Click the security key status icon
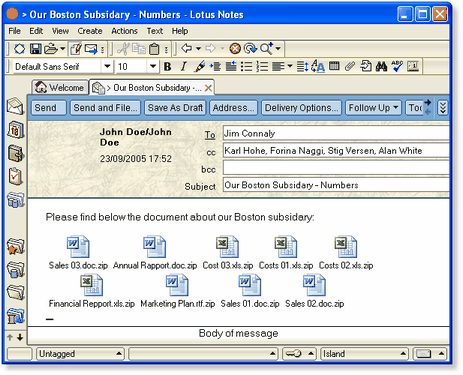The image size is (463, 375). [x=293, y=354]
